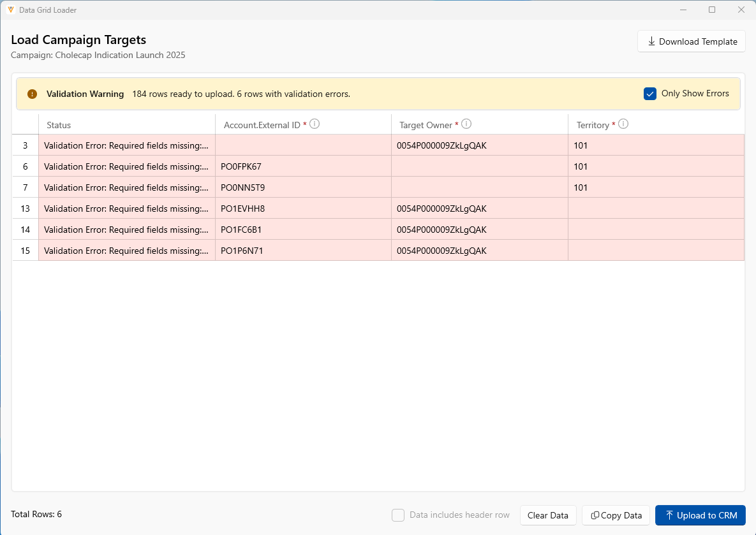Click the Download Template button
The image size is (756, 535).
tap(692, 41)
